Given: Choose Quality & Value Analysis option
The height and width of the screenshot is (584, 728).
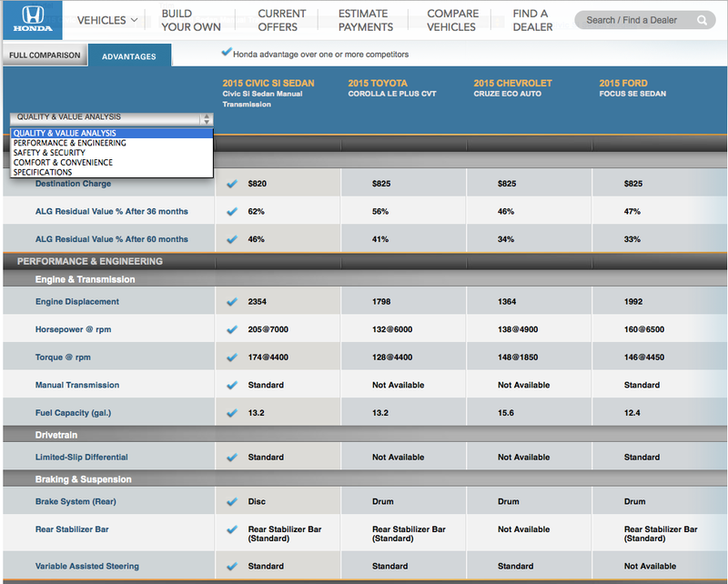Looking at the screenshot, I should click(x=111, y=133).
